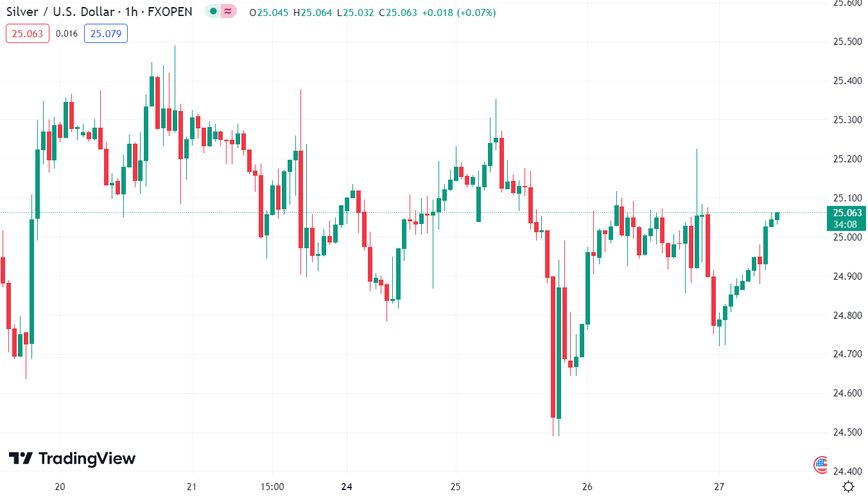Viewport: 868px width, 501px height.
Task: Click the red sell price button 25.063
Action: [28, 33]
